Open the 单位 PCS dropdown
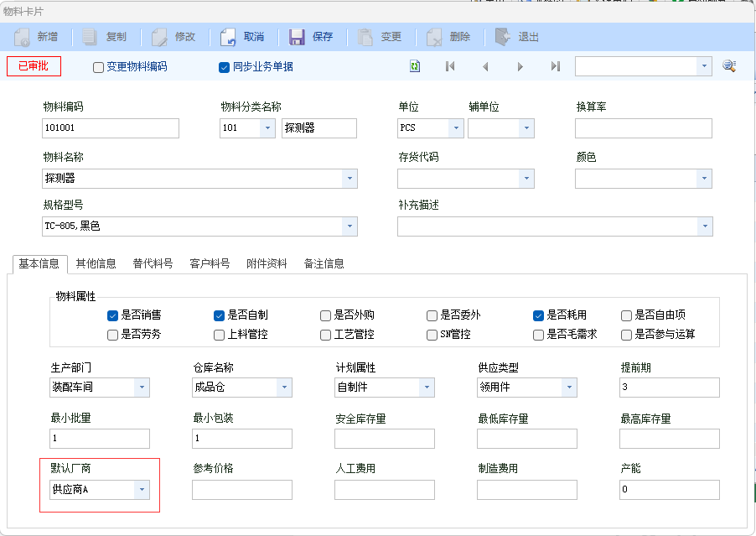This screenshot has height=536, width=756. [x=455, y=128]
